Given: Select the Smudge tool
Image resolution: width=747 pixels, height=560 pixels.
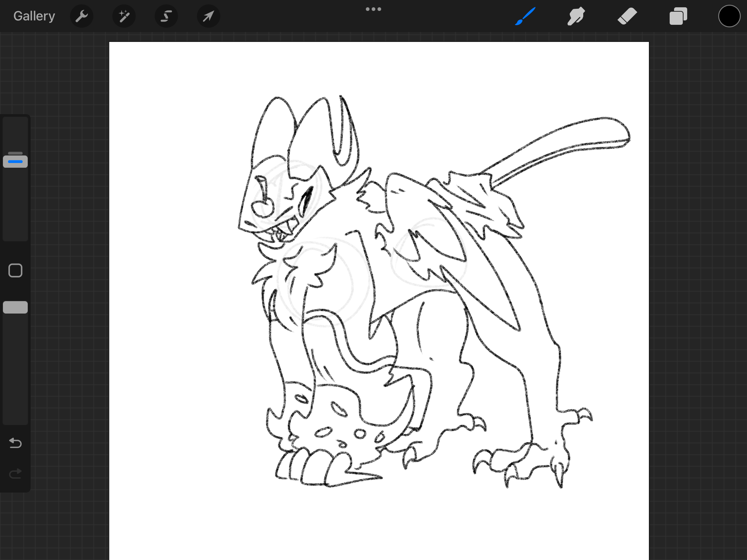Looking at the screenshot, I should pyautogui.click(x=576, y=16).
